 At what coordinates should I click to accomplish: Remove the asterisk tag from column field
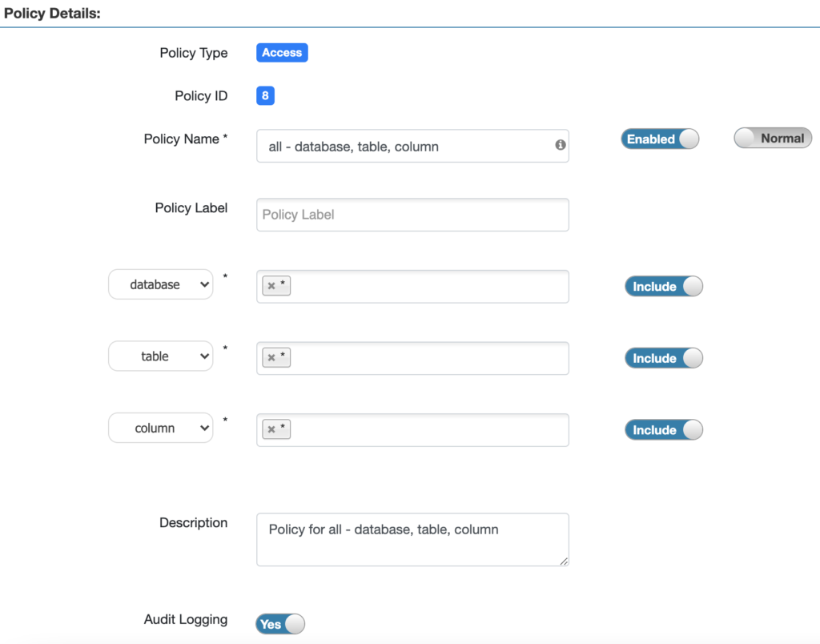point(271,430)
